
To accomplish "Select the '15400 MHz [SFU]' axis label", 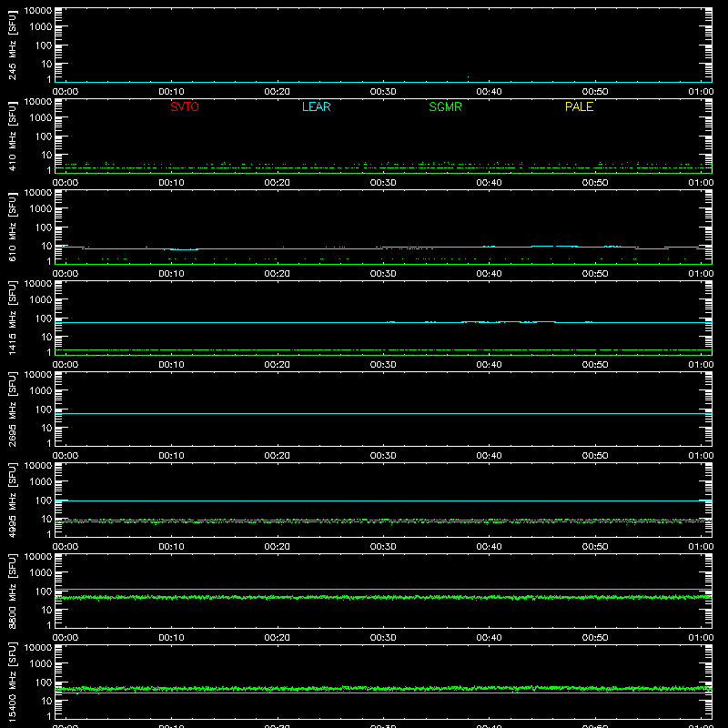I will tap(13, 682).
